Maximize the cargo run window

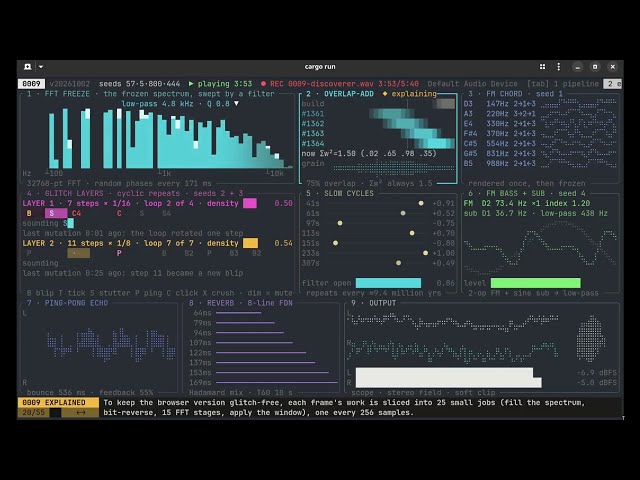595,67
